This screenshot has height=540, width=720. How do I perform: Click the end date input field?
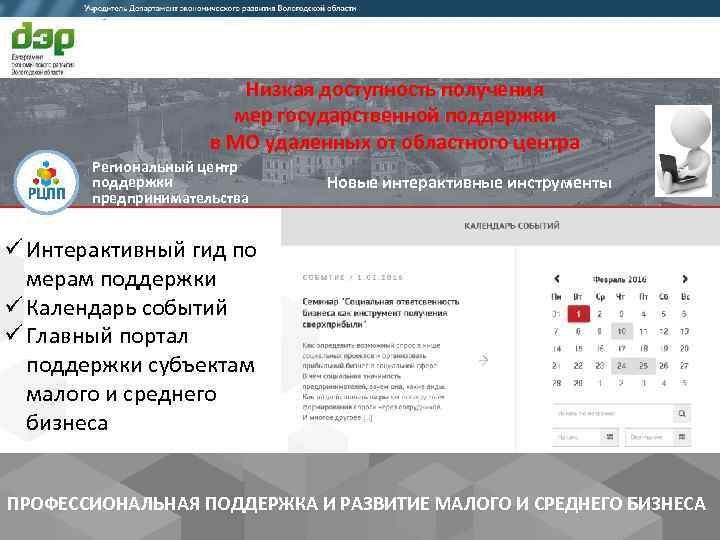[x=649, y=437]
